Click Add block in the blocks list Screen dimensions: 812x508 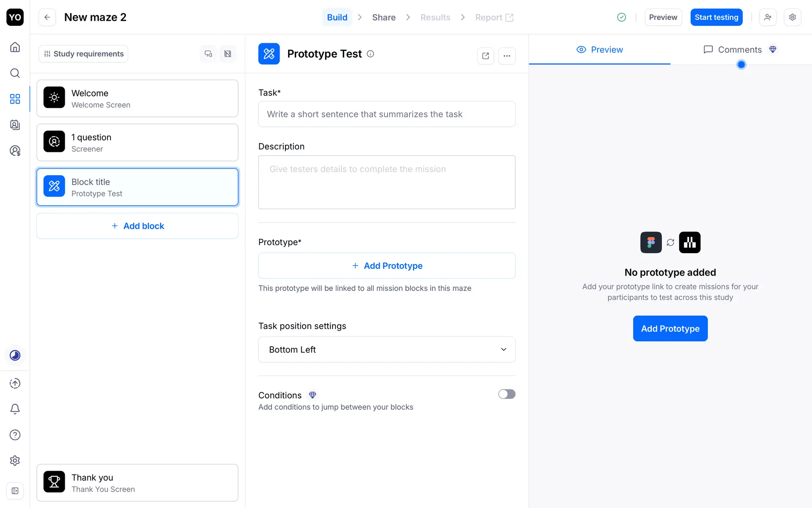[137, 226]
